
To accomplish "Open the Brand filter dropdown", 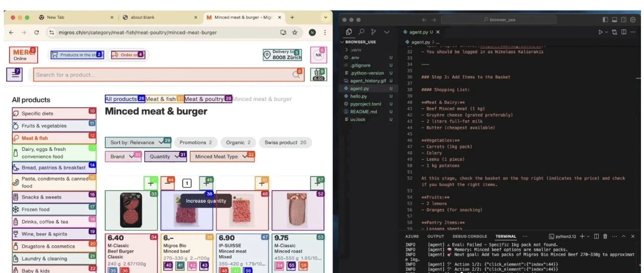I will 123,156.
